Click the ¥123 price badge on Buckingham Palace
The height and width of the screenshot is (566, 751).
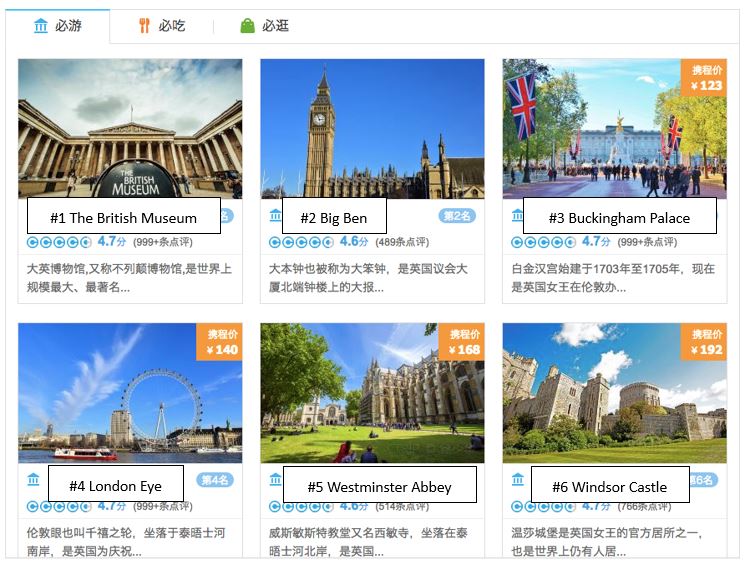[704, 78]
